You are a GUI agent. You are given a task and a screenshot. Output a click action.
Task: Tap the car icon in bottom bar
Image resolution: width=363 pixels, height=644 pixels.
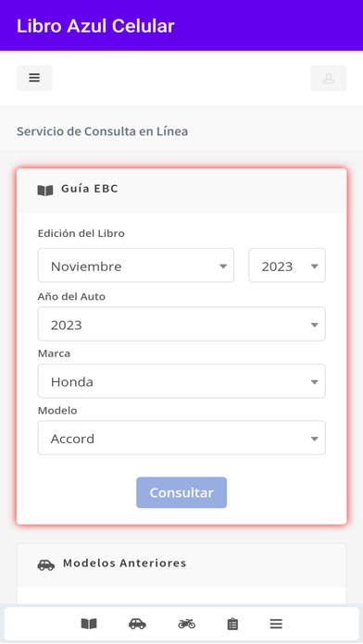tap(137, 624)
